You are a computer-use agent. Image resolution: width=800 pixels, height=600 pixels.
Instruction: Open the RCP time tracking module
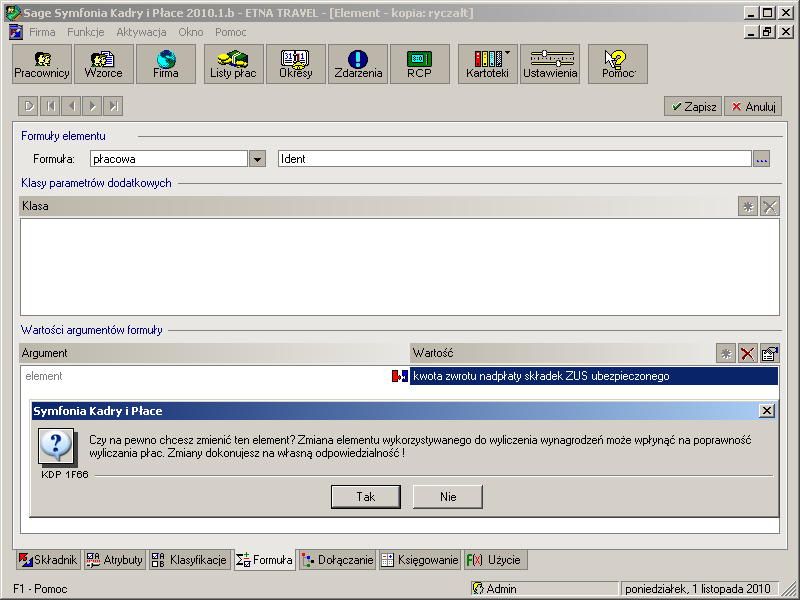[x=420, y=64]
